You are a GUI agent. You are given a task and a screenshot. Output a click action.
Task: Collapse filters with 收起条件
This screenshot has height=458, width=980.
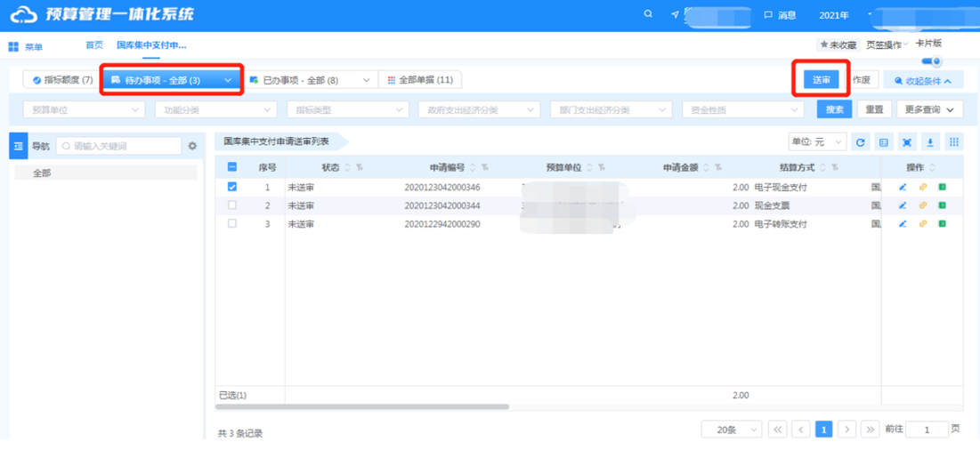pos(923,81)
